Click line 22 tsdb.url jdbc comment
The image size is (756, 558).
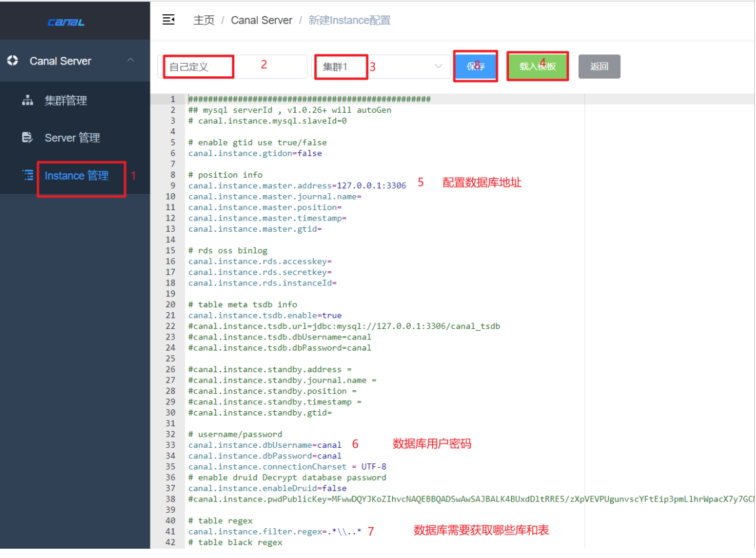[345, 326]
